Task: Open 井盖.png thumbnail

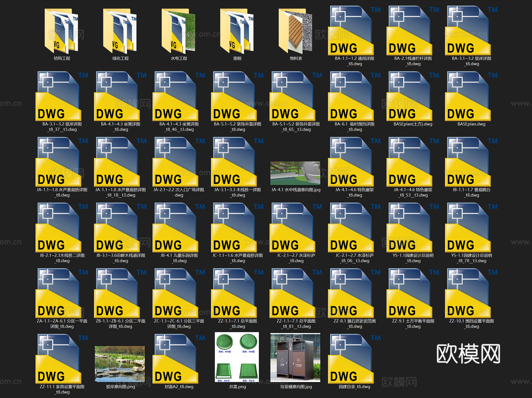Action: click(237, 357)
